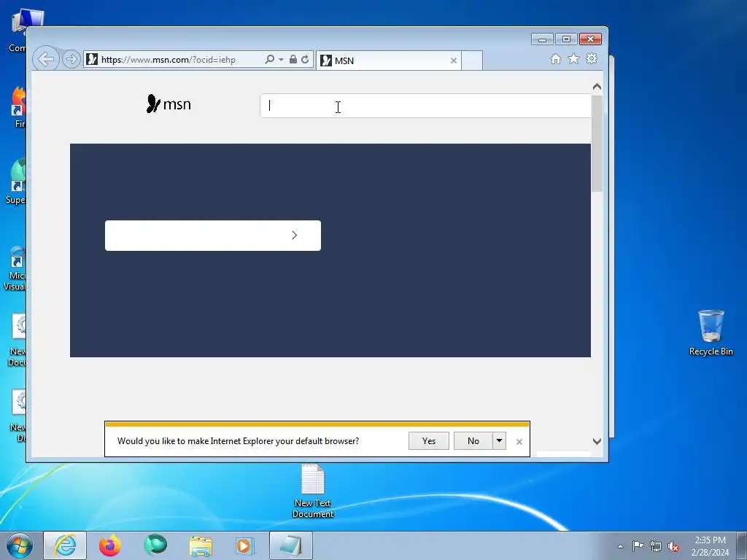Click the white banner button with chevron
Screen dimensions: 747x560
213,236
